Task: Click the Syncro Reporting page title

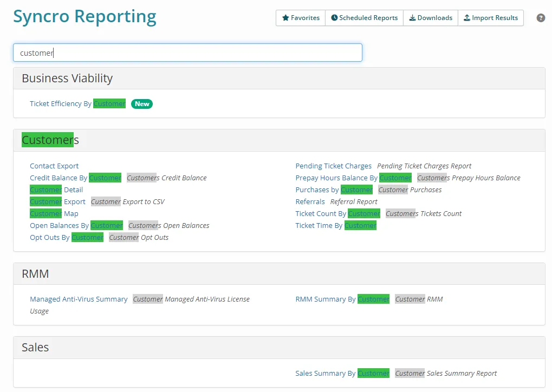Action: [x=85, y=17]
